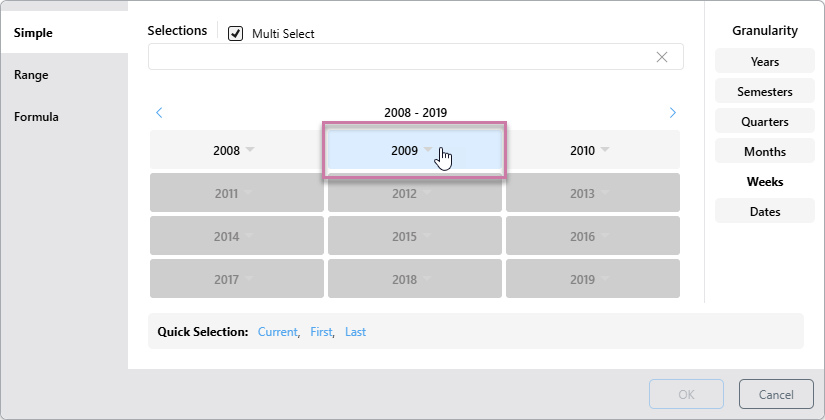Click inside the Selections input field
825x420 pixels.
(400, 57)
